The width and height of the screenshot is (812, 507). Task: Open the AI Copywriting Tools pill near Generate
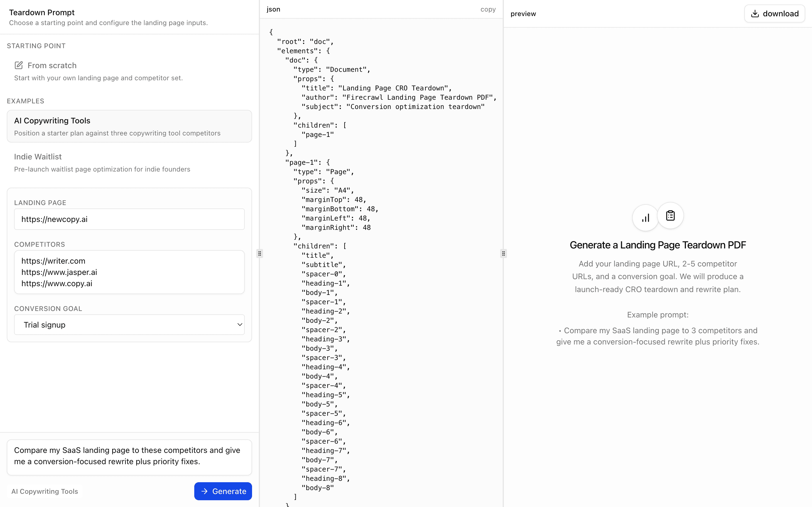tap(44, 491)
